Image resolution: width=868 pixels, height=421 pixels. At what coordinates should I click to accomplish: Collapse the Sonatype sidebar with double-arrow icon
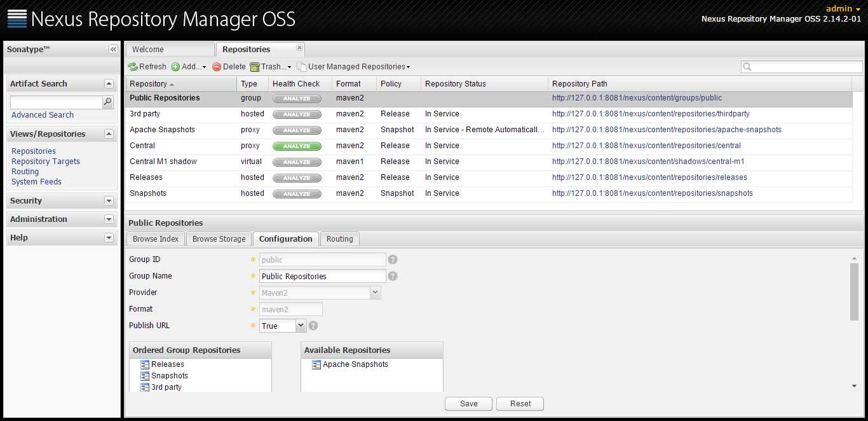113,49
